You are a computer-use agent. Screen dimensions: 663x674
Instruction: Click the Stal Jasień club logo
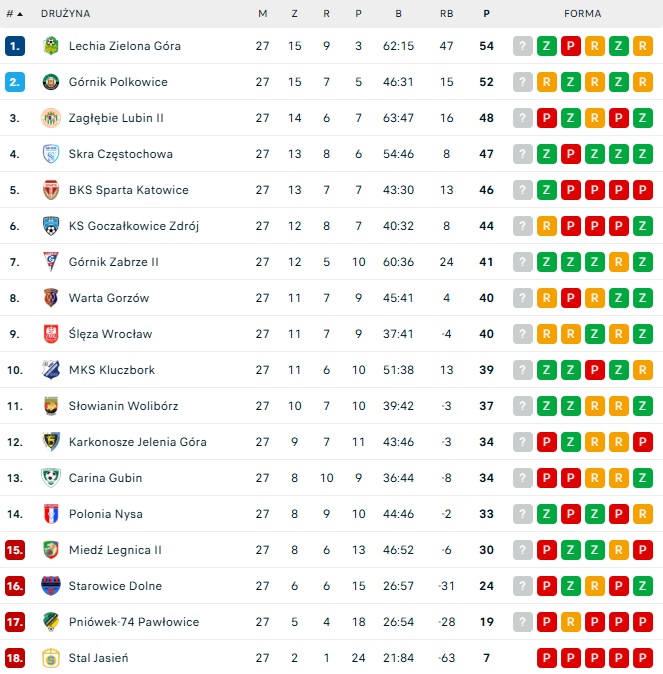[x=51, y=658]
